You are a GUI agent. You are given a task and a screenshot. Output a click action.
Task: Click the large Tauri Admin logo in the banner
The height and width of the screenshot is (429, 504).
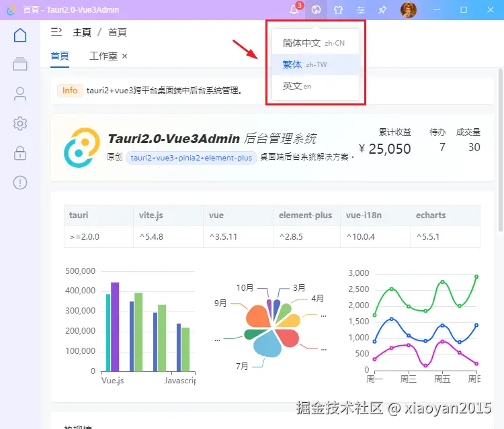point(82,148)
